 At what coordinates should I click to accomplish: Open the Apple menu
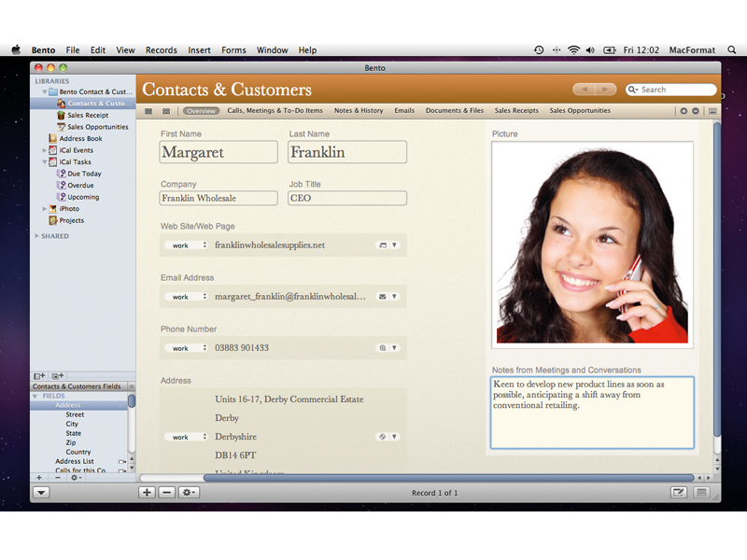pyautogui.click(x=16, y=50)
